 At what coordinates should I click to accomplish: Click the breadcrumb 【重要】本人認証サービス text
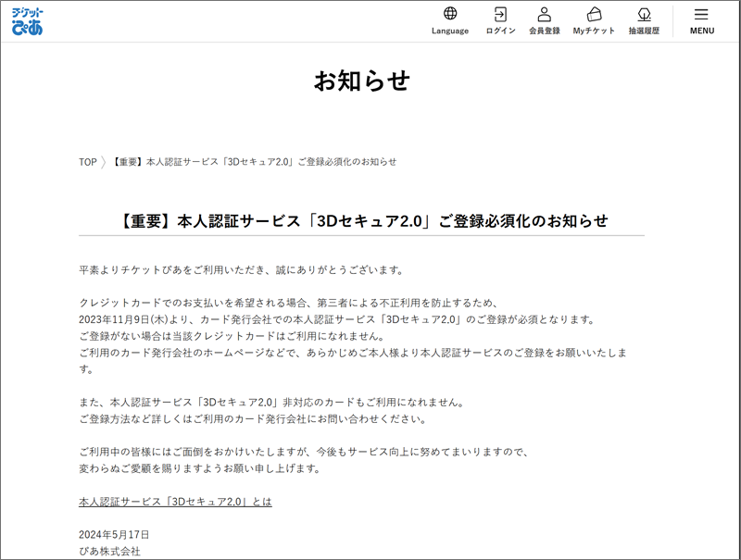coord(253,162)
